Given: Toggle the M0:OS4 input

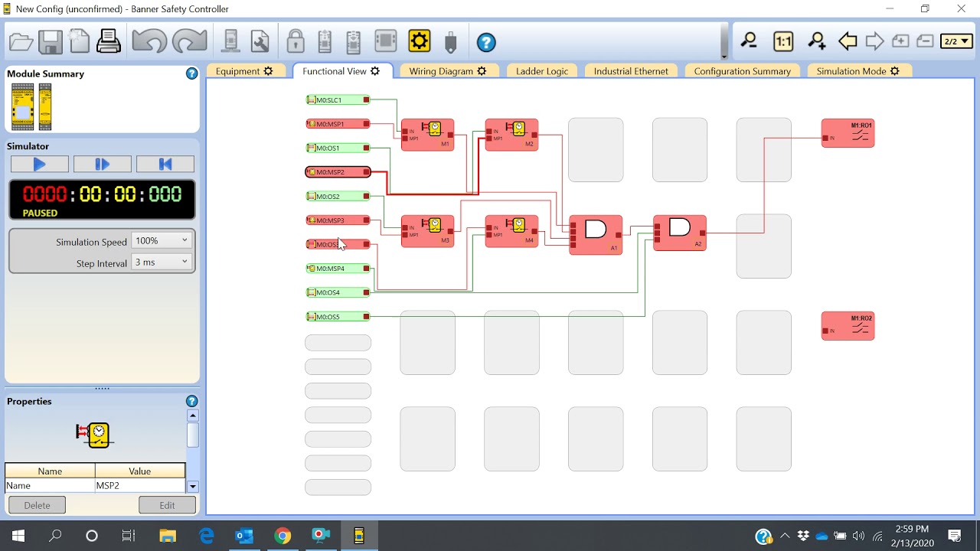Looking at the screenshot, I should click(338, 292).
